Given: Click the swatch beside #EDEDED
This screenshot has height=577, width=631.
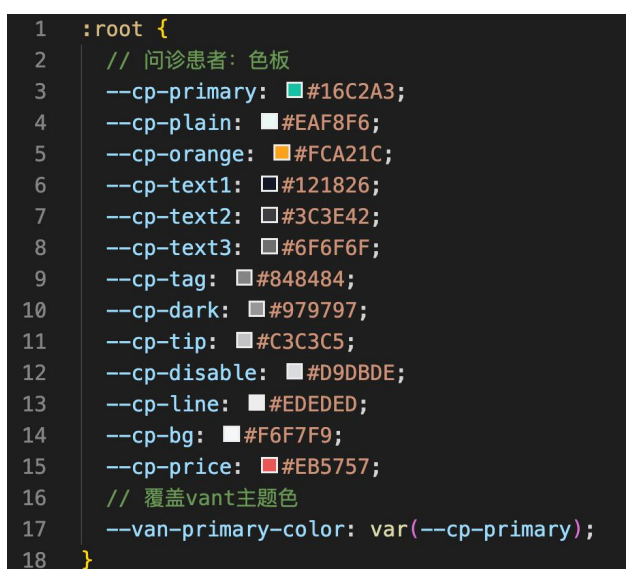Looking at the screenshot, I should pos(256,402).
